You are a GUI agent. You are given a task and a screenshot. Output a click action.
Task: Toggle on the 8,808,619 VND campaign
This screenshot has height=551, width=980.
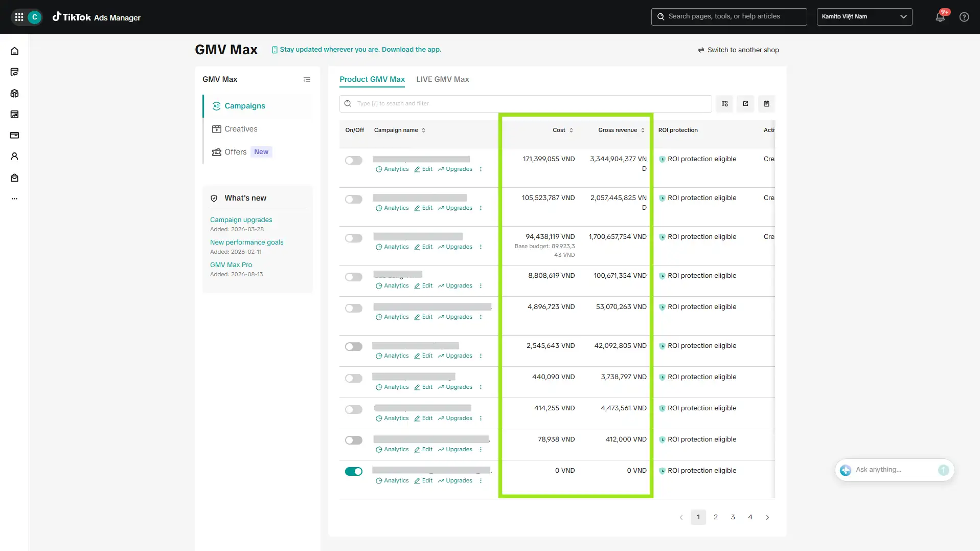(x=353, y=277)
